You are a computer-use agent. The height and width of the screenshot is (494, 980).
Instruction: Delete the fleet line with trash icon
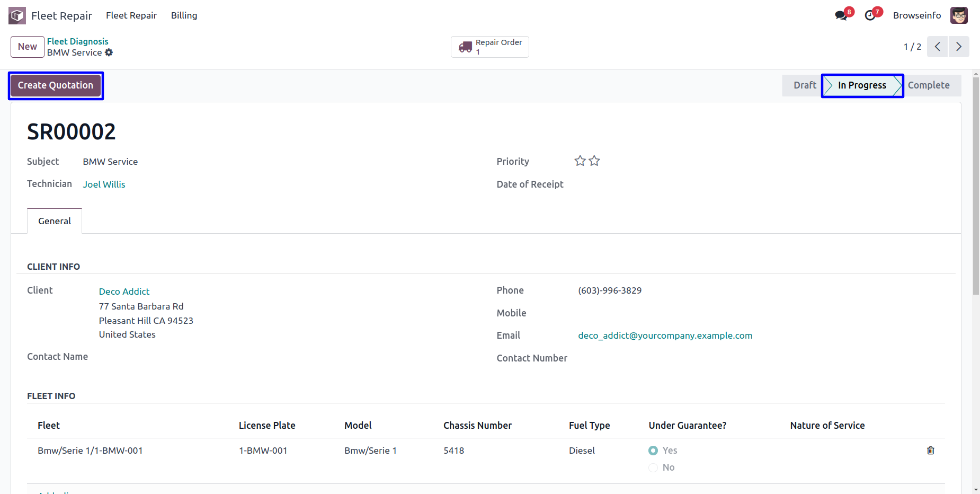click(930, 451)
